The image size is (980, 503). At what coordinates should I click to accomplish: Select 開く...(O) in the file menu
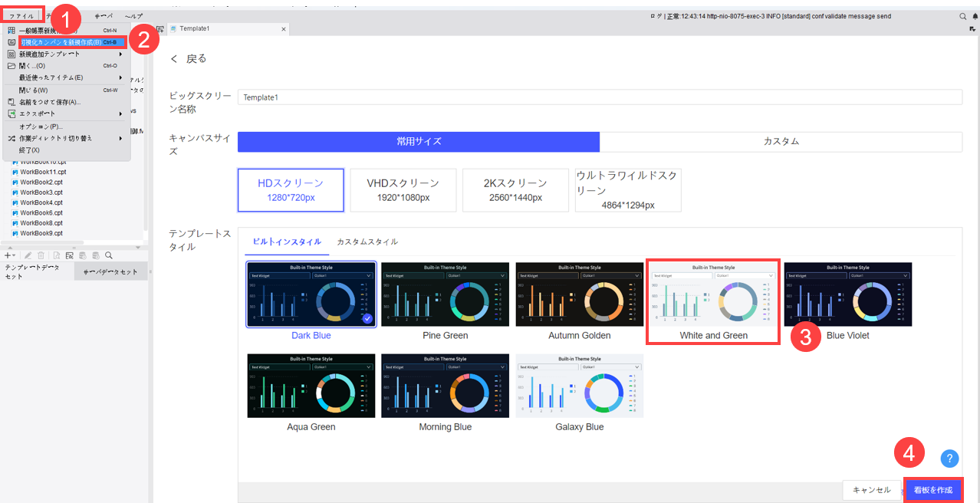[x=67, y=66]
